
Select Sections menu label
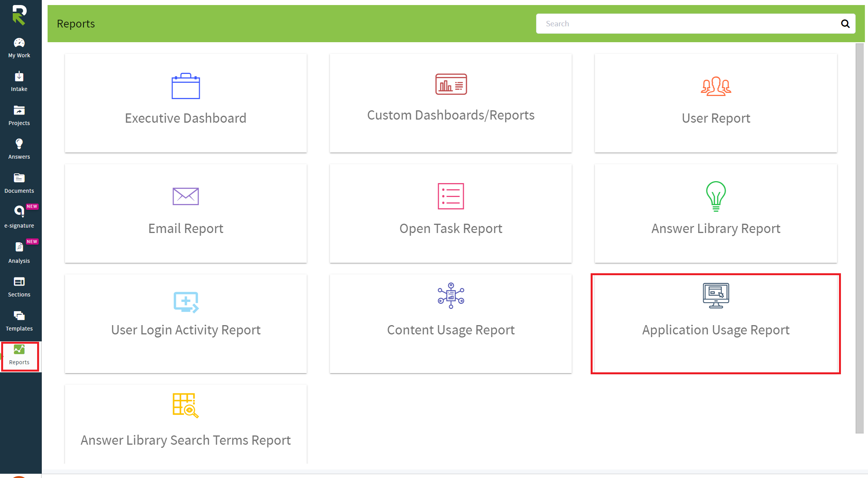coord(19,295)
